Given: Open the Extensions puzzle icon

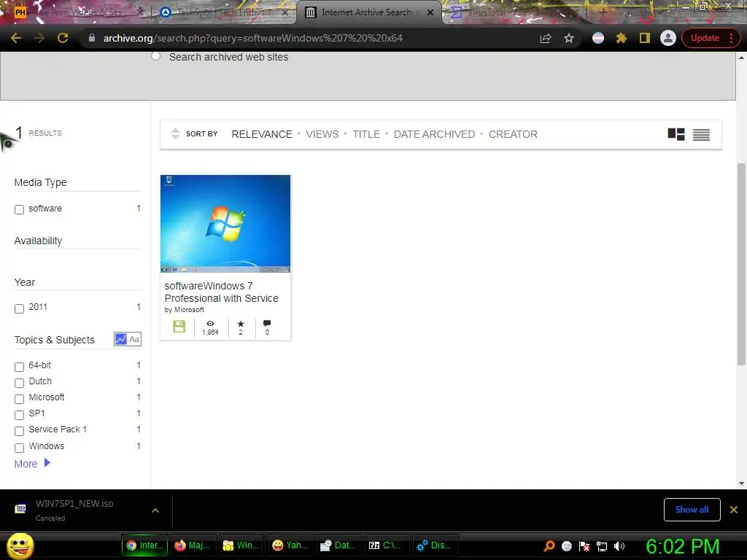Looking at the screenshot, I should 622,38.
